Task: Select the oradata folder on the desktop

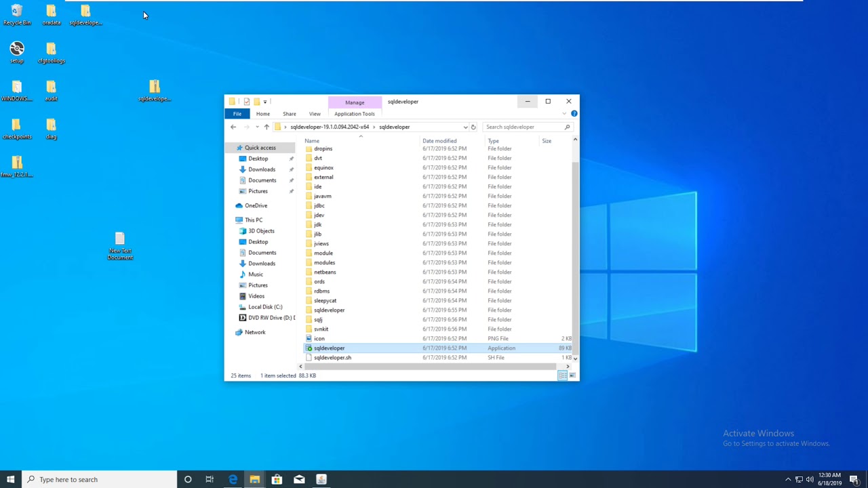Action: 51,15
